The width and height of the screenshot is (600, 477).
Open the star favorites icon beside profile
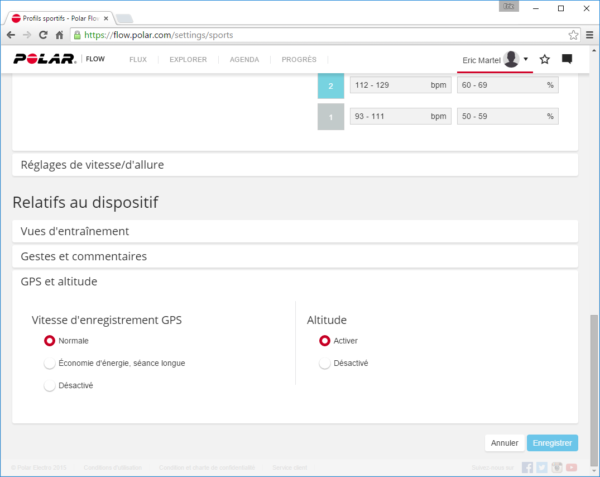544,60
